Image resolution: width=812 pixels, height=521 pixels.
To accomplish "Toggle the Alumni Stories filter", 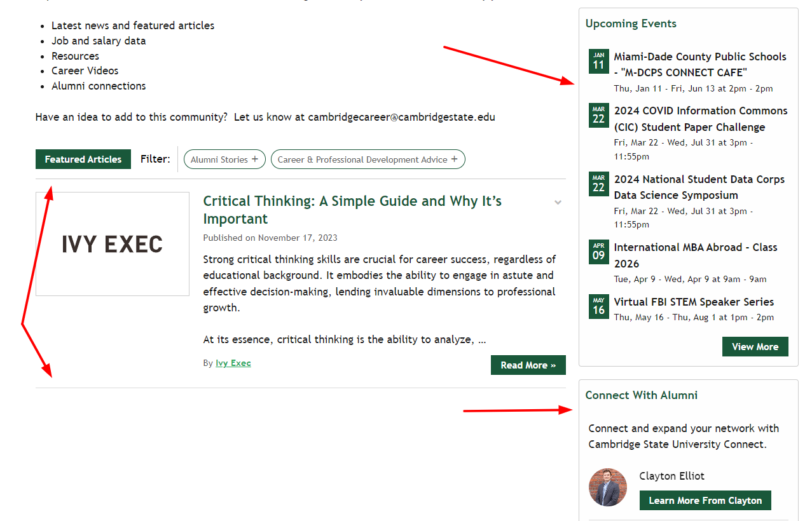I will [x=224, y=159].
